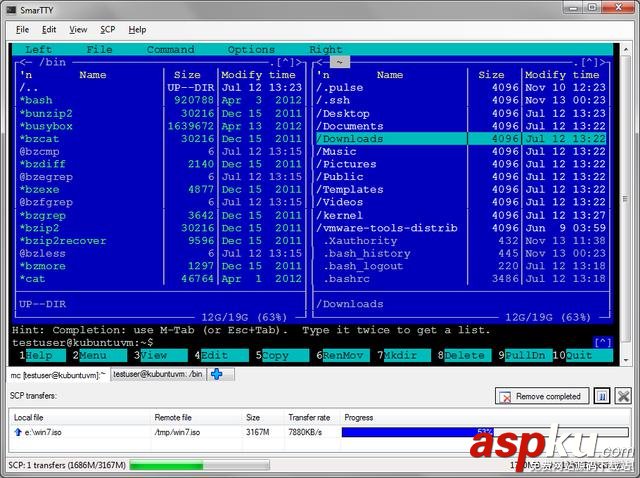Select *bzip2recover in left panel

point(160,241)
